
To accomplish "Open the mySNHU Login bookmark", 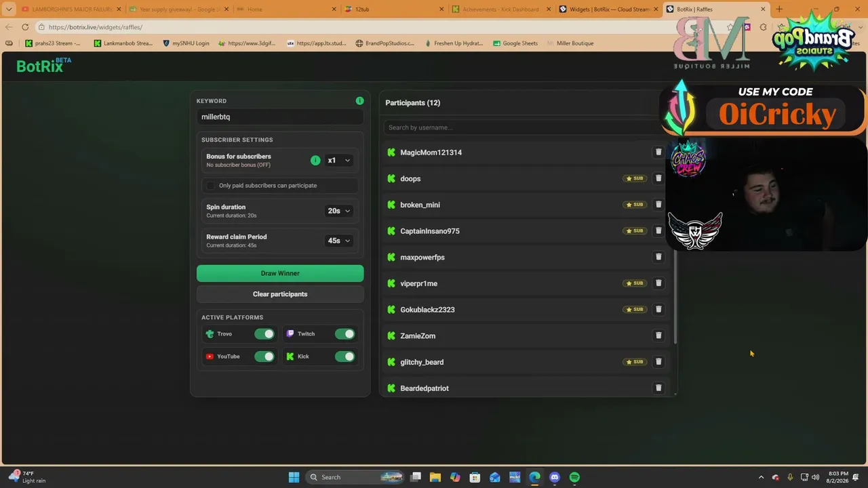I will click(x=186, y=43).
